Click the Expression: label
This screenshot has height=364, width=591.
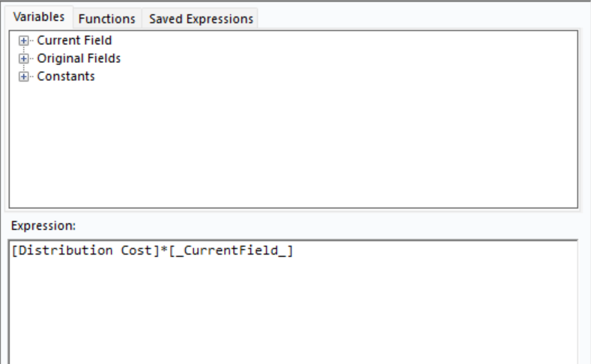click(43, 225)
